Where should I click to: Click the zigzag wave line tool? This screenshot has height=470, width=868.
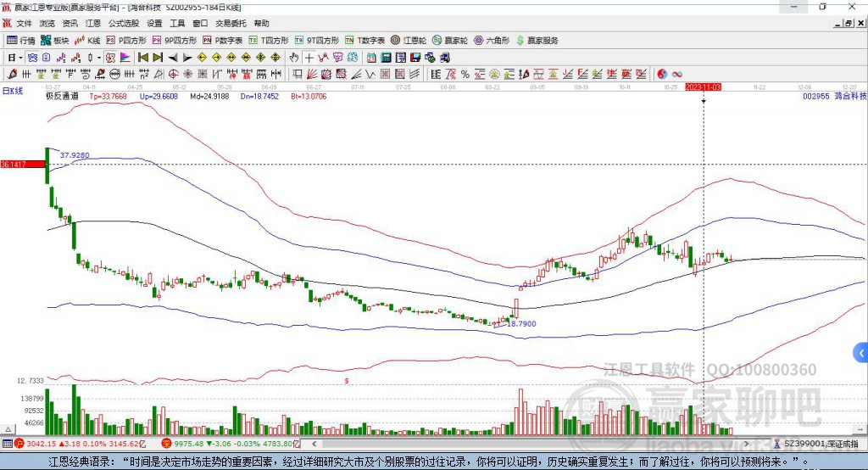click(370, 75)
